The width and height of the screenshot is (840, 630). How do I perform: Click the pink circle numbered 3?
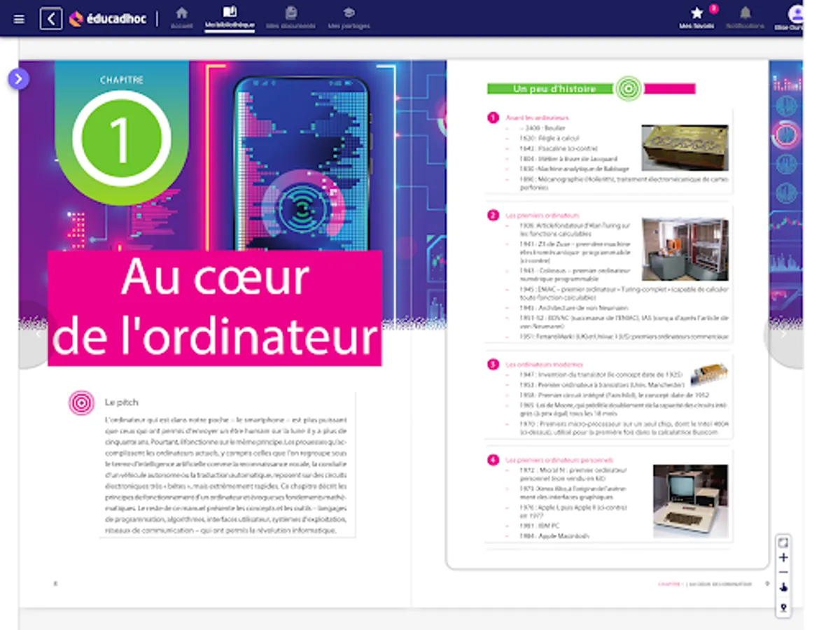point(493,364)
